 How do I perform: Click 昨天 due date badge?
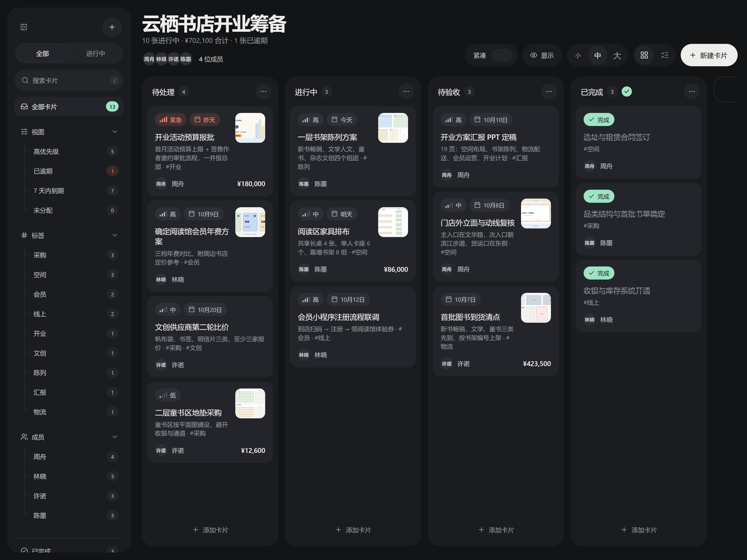pyautogui.click(x=205, y=120)
